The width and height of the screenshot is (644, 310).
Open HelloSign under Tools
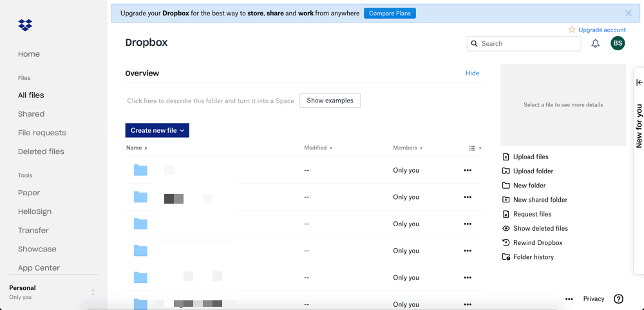click(x=35, y=212)
